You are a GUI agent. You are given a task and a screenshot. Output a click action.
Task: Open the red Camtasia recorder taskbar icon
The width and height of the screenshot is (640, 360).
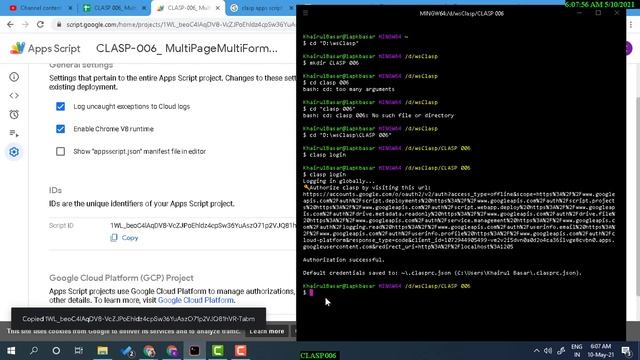[x=240, y=351]
